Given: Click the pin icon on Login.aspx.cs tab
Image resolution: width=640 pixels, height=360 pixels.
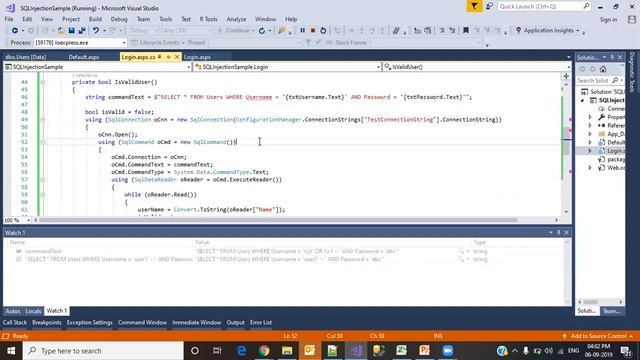Looking at the screenshot, I should 168,57.
